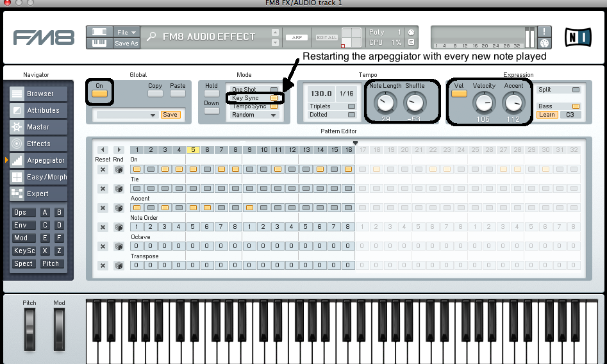
Task: Open the Random mode dropdown
Action: point(254,115)
